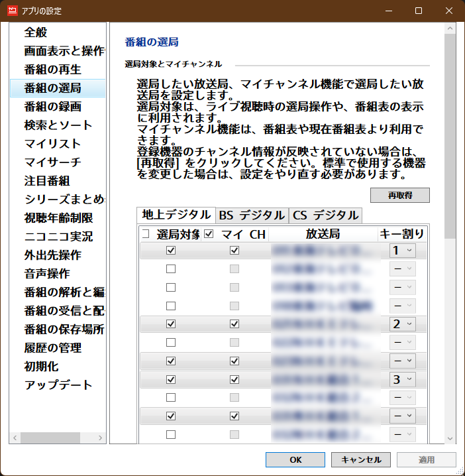Click the キャンセル button
This screenshot has height=476, width=465.
[361, 459]
